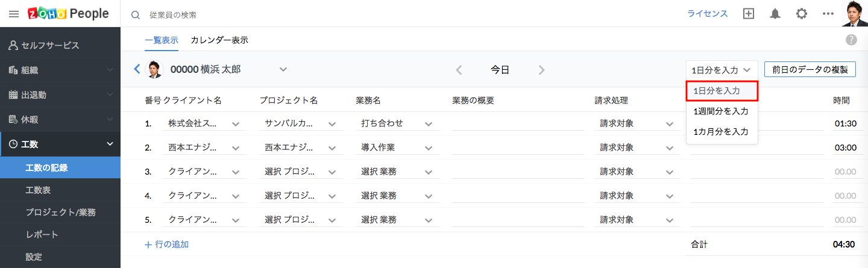Click the help question mark icon

point(851,40)
